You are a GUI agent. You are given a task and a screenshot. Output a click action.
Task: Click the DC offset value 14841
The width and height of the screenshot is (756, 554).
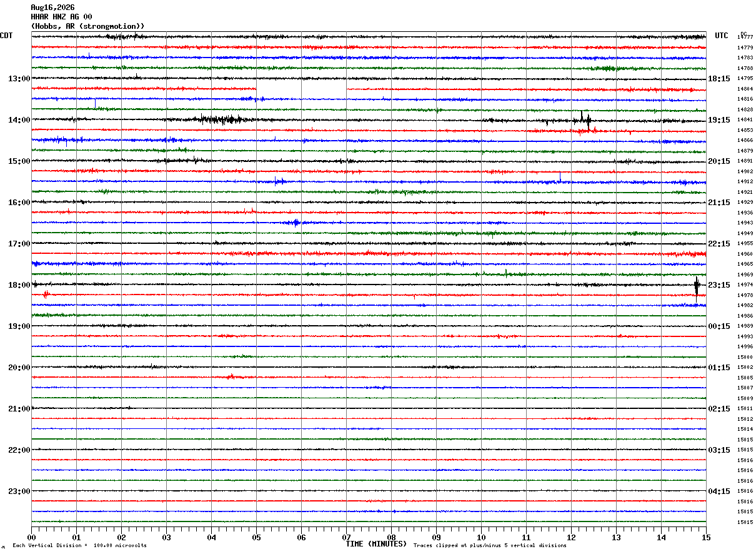(745, 119)
